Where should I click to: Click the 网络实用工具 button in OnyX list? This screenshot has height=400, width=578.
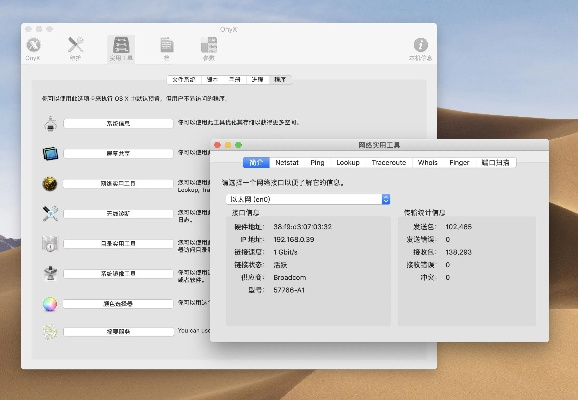118,184
